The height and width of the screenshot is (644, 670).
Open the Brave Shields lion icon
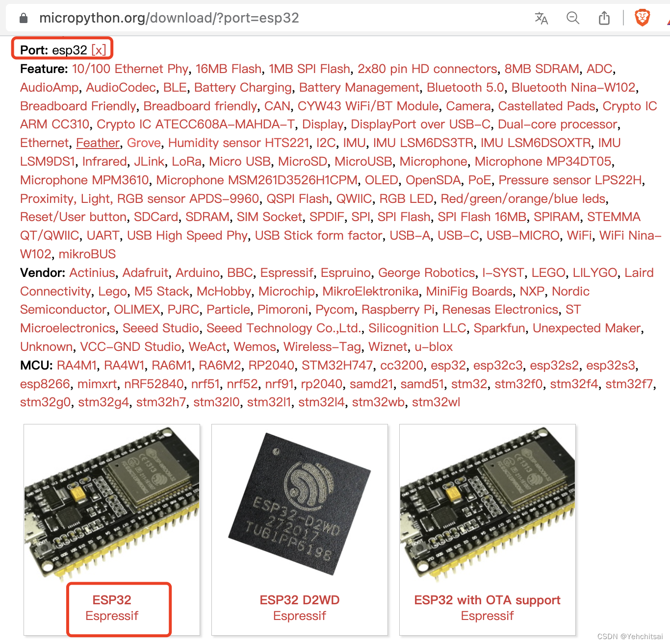click(642, 18)
